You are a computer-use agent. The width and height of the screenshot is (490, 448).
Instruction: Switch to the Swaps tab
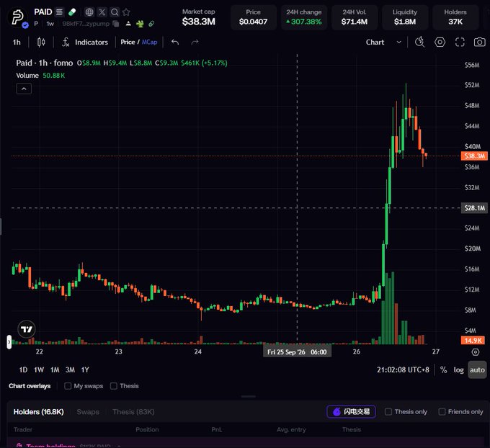click(88, 412)
